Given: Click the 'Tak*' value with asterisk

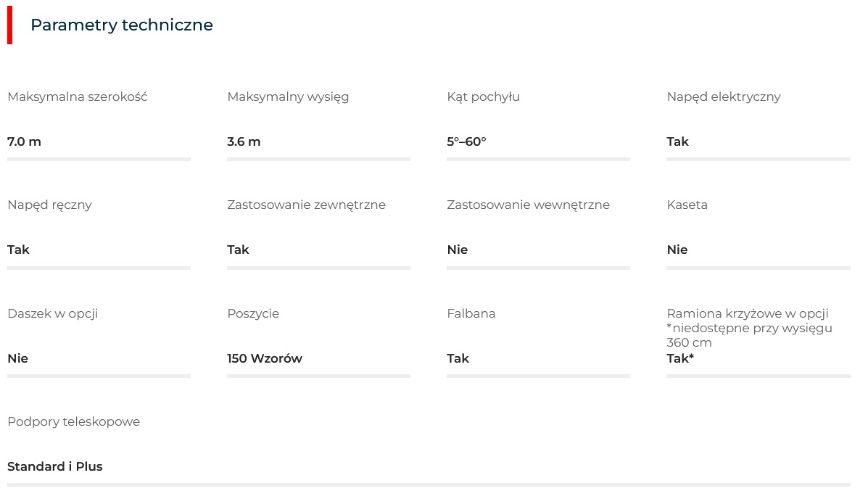Looking at the screenshot, I should [680, 358].
